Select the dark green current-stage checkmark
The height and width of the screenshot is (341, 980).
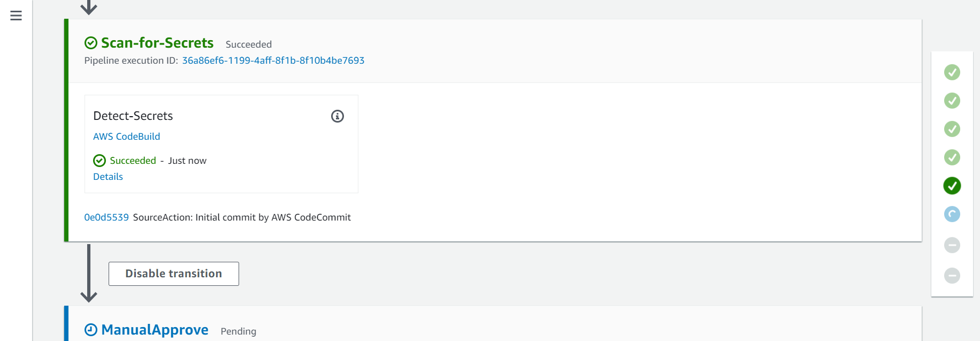(952, 186)
